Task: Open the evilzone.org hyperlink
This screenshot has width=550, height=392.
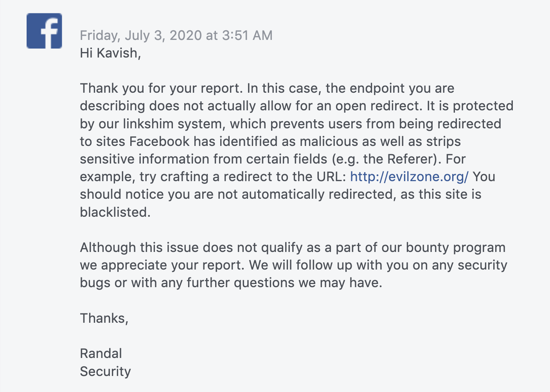Action: click(x=409, y=177)
